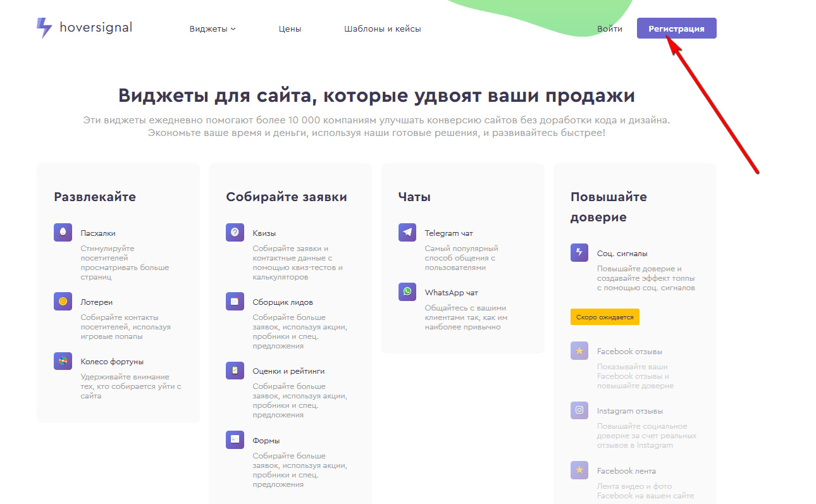Open the Пасхалки widget link
Viewport: 816px width, 504px height.
pos(98,233)
